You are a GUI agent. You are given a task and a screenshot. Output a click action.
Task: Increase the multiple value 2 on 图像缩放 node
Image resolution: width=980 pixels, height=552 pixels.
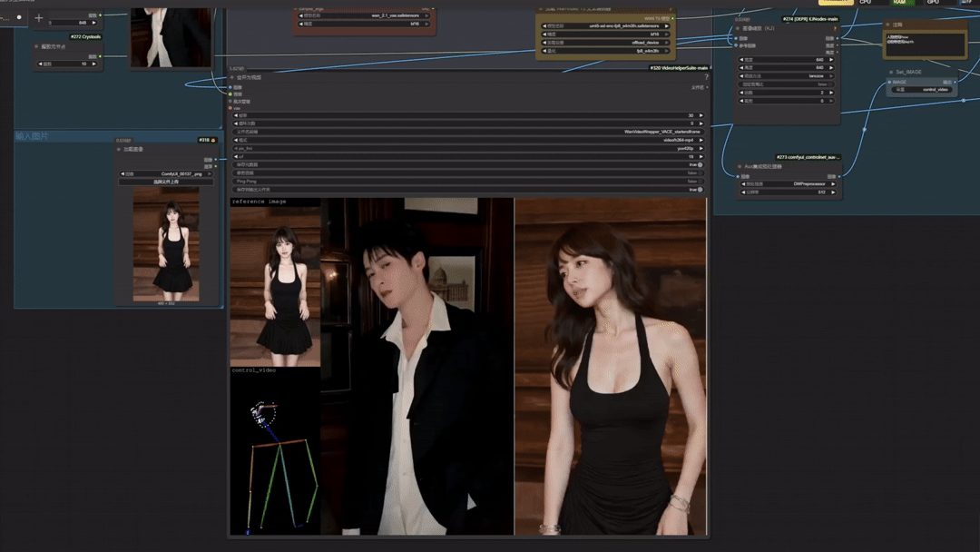pos(831,93)
